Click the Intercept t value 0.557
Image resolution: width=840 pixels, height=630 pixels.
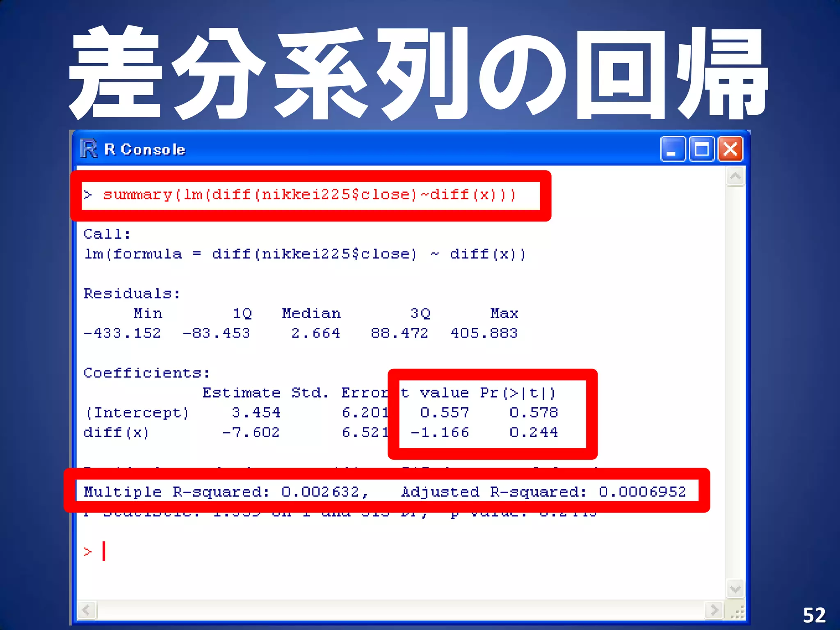pos(445,413)
